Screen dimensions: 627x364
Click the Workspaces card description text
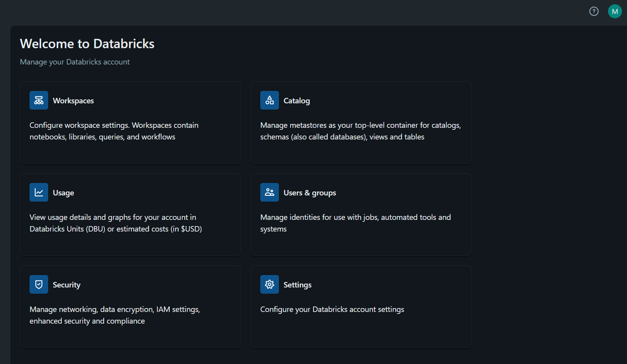click(114, 131)
